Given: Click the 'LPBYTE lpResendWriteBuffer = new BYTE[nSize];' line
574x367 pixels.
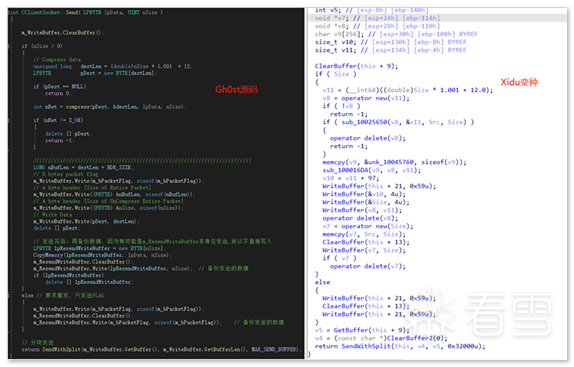Looking at the screenshot, I should 99,248.
